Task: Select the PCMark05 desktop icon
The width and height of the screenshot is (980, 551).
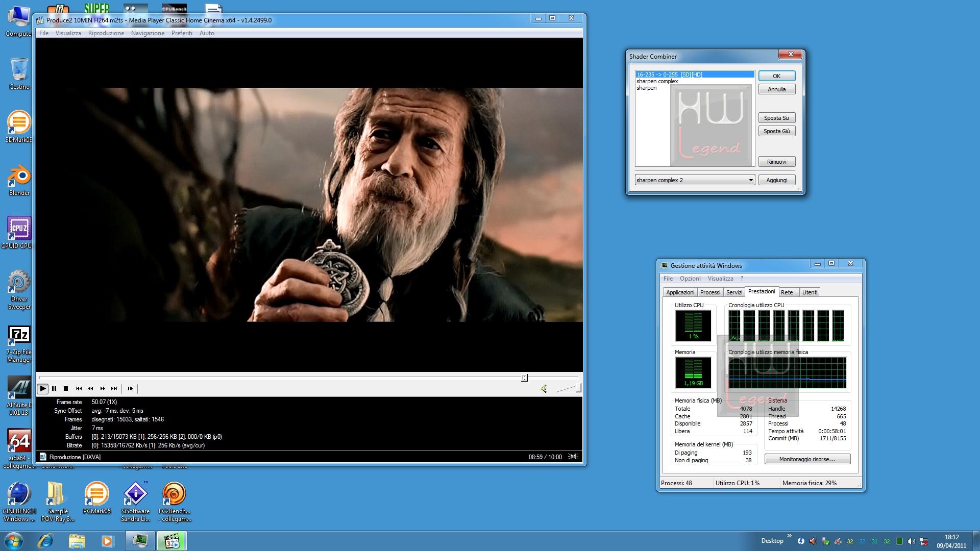Action: (96, 498)
